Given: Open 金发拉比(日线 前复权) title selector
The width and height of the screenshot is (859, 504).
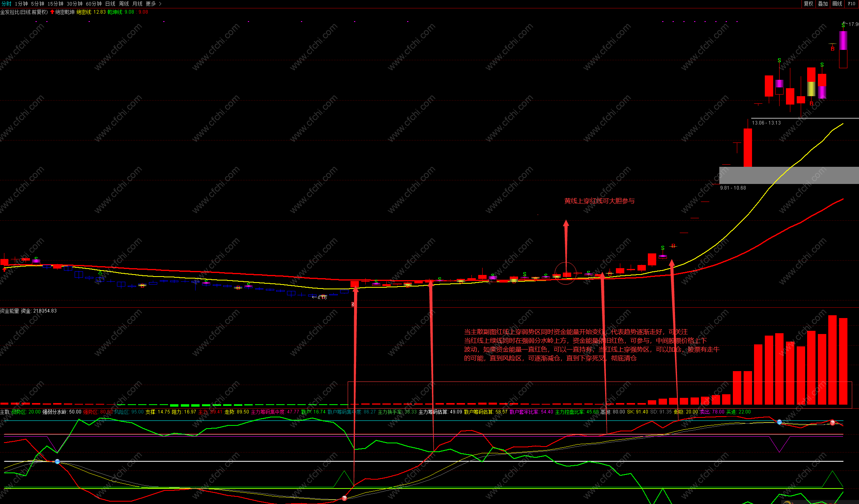Looking at the screenshot, I should pyautogui.click(x=24, y=12).
